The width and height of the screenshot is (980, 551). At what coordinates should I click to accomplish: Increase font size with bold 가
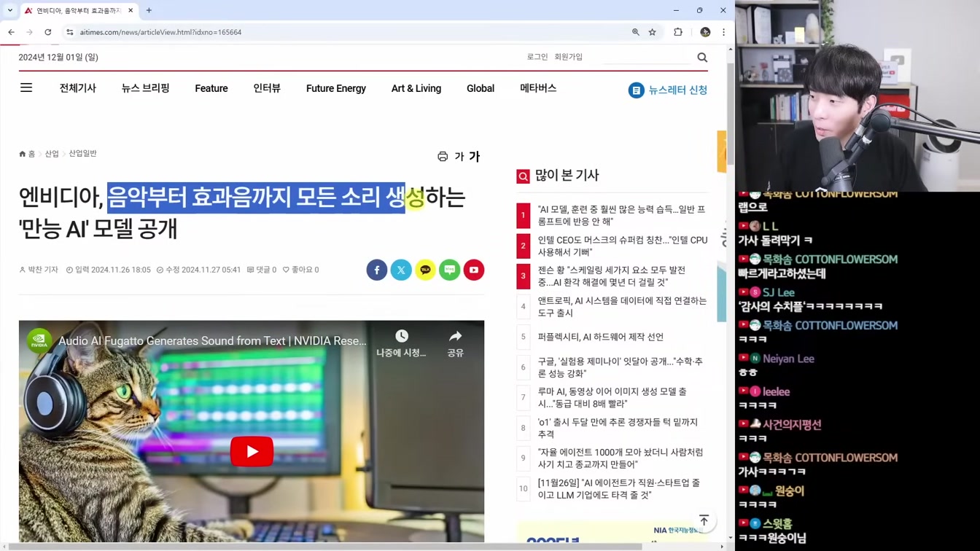[475, 157]
